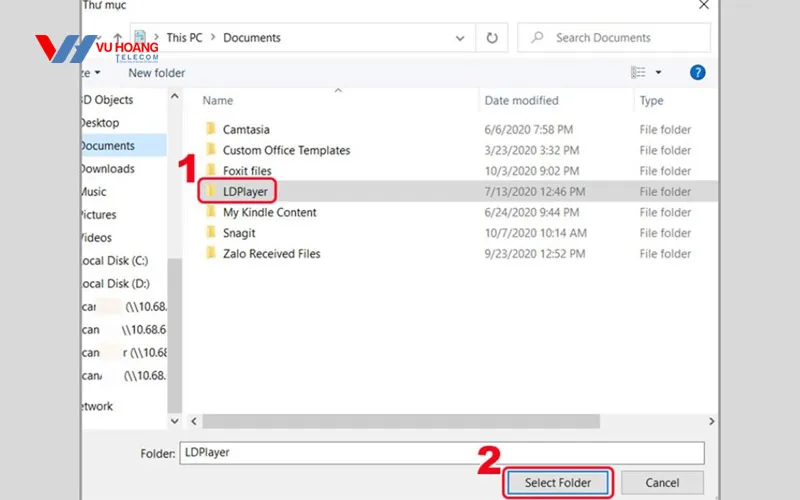Select the Snagit folder icon
This screenshot has height=500, width=800.
pos(210,232)
